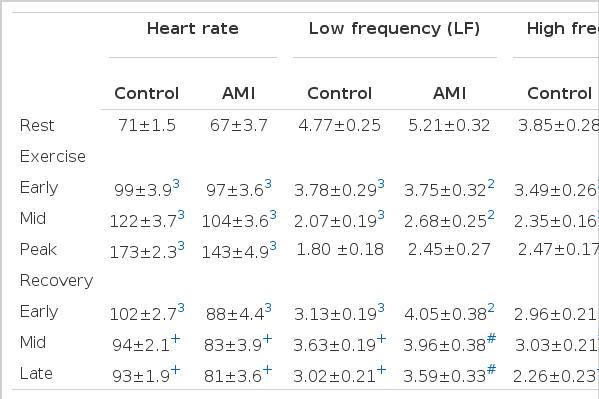Image resolution: width=599 pixels, height=399 pixels.
Task: Click footnote 3 after 88±4.4
Action: pyautogui.click(x=268, y=308)
